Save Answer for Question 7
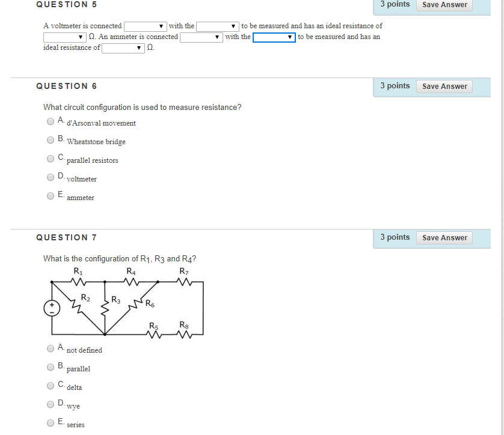Viewport: 504px width, 435px height. click(444, 237)
